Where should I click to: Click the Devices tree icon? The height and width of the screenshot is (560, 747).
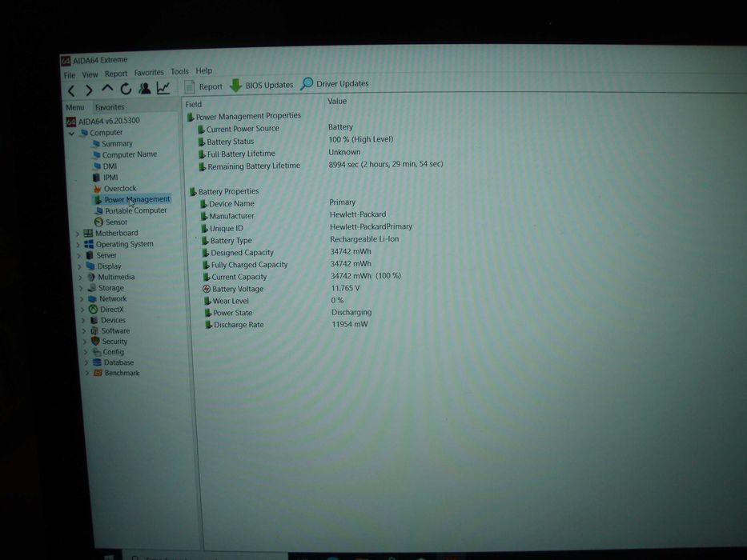tap(94, 320)
